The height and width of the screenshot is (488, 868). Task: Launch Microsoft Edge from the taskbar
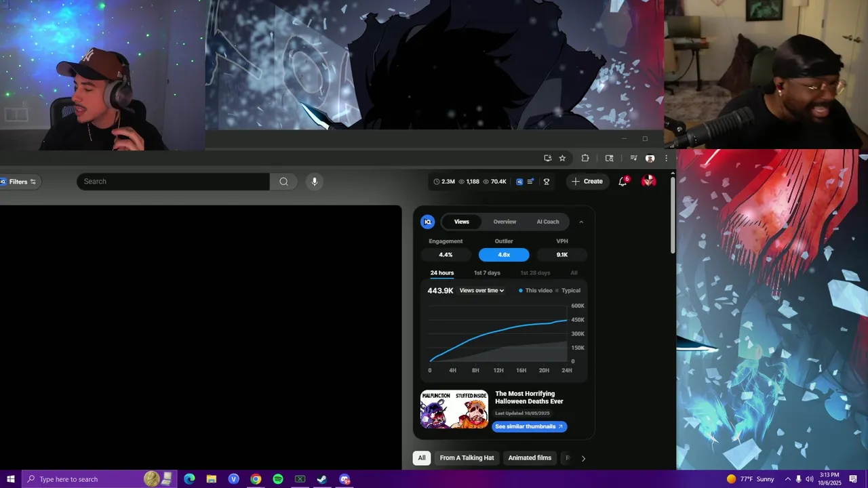click(189, 479)
